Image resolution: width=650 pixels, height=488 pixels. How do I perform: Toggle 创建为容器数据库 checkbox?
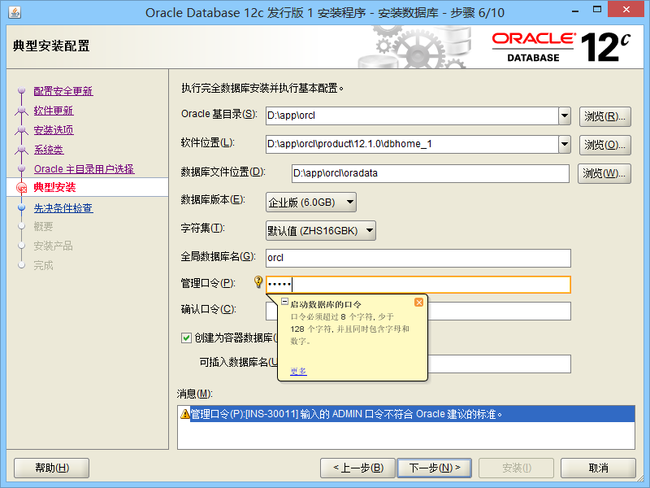click(186, 338)
